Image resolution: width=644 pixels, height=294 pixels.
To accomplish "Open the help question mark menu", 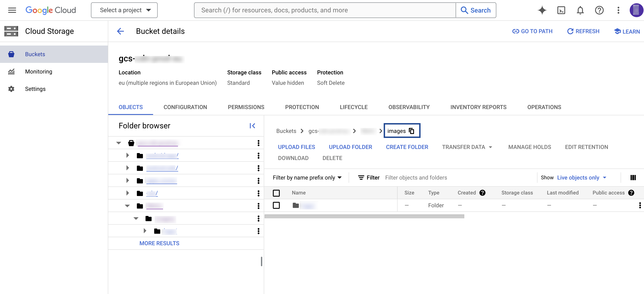I will tap(599, 10).
